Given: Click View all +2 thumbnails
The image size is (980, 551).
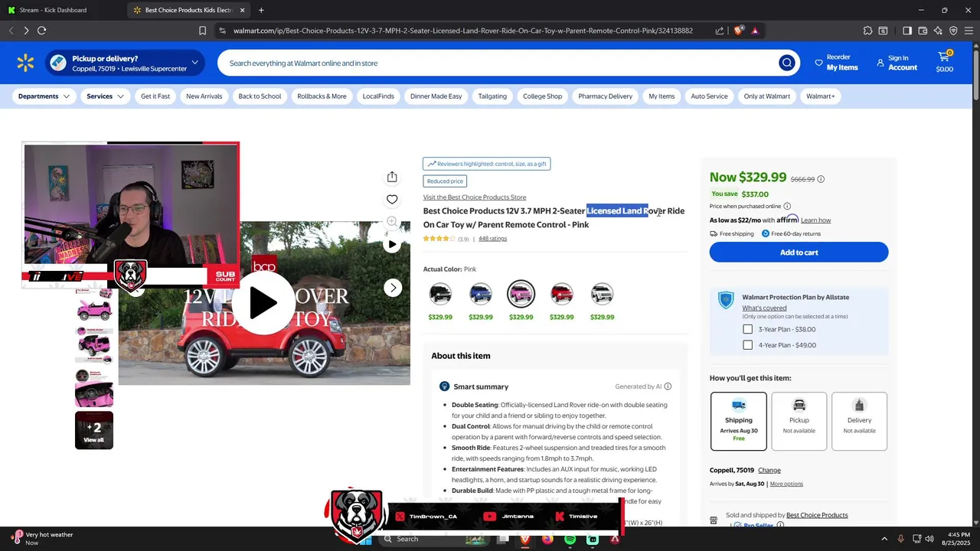Looking at the screenshot, I should [x=94, y=430].
